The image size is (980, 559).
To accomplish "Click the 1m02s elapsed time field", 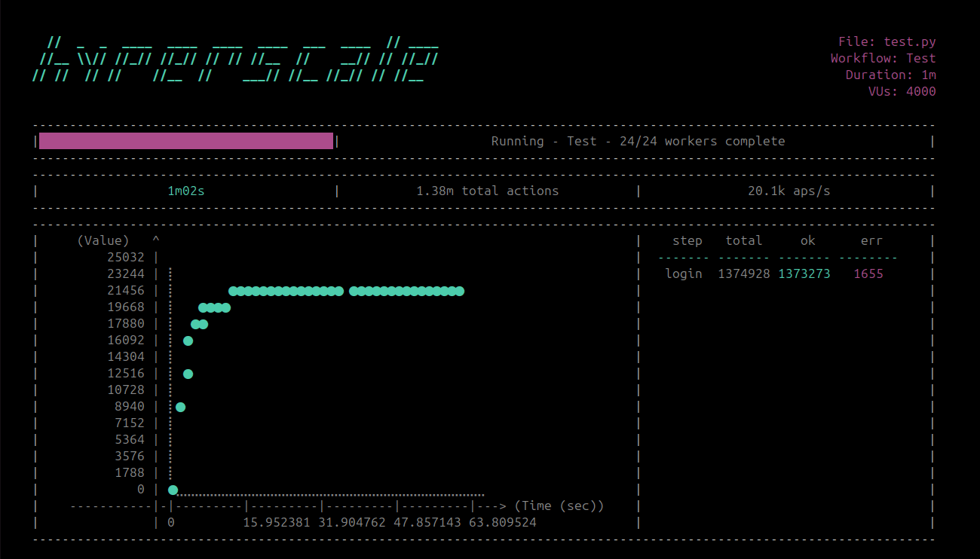I will click(185, 191).
